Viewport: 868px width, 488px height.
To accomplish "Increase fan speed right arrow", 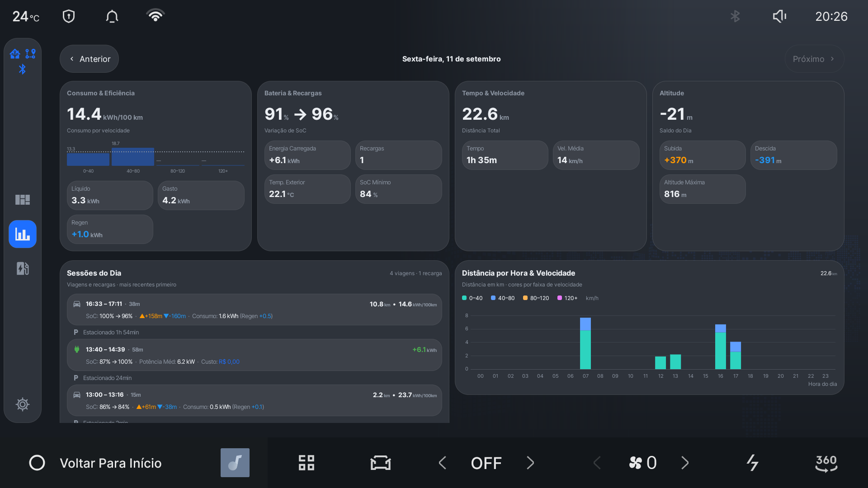I will [x=685, y=463].
